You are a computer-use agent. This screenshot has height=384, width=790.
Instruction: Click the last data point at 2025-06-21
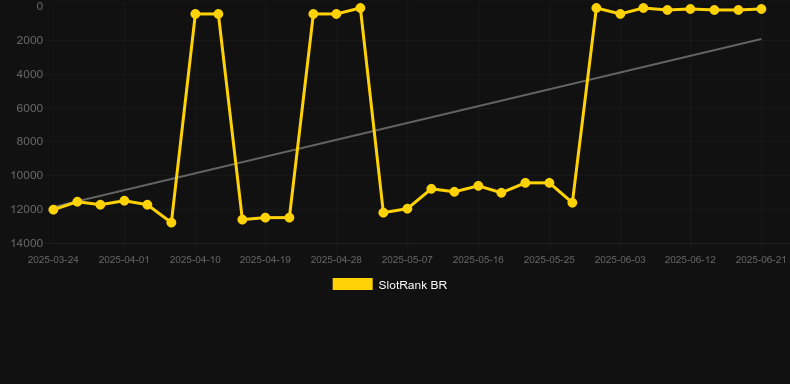(761, 9)
